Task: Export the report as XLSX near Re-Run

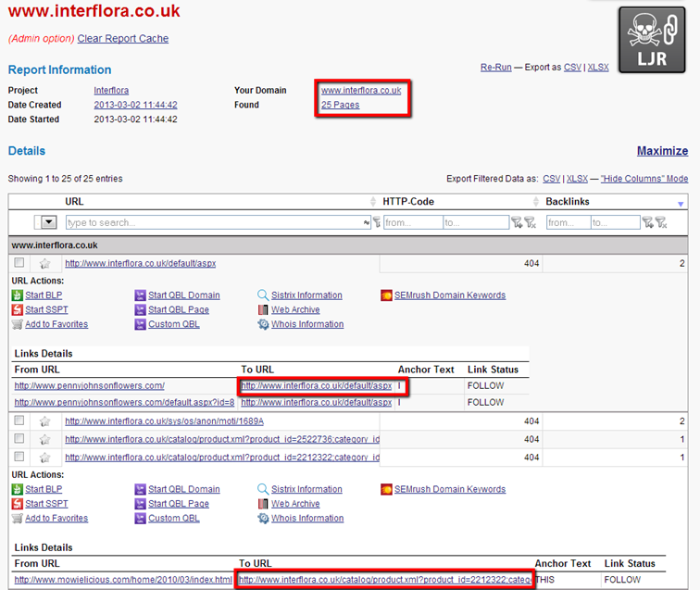Action: pyautogui.click(x=598, y=67)
